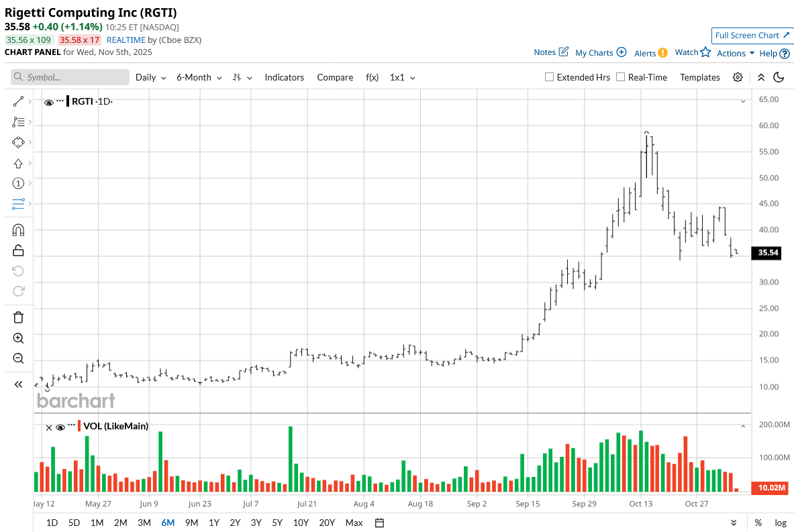Click the Notes edit icon
Viewport: 794px width, 532px height.
pyautogui.click(x=564, y=52)
